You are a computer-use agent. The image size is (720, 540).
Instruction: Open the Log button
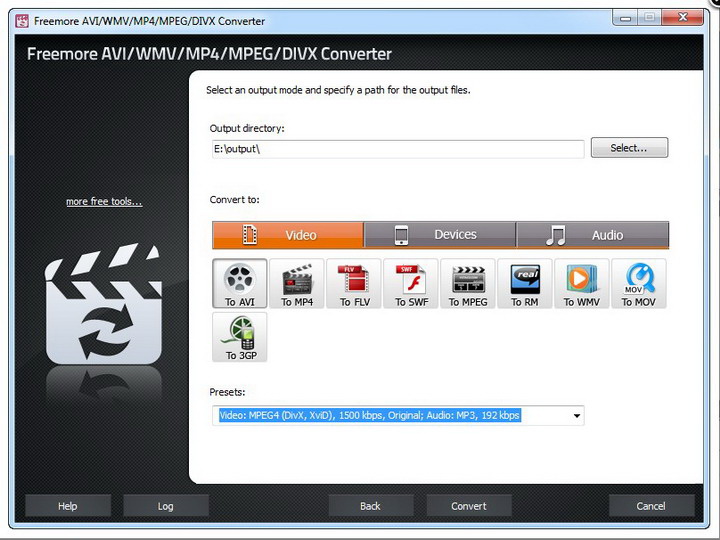[x=165, y=506]
